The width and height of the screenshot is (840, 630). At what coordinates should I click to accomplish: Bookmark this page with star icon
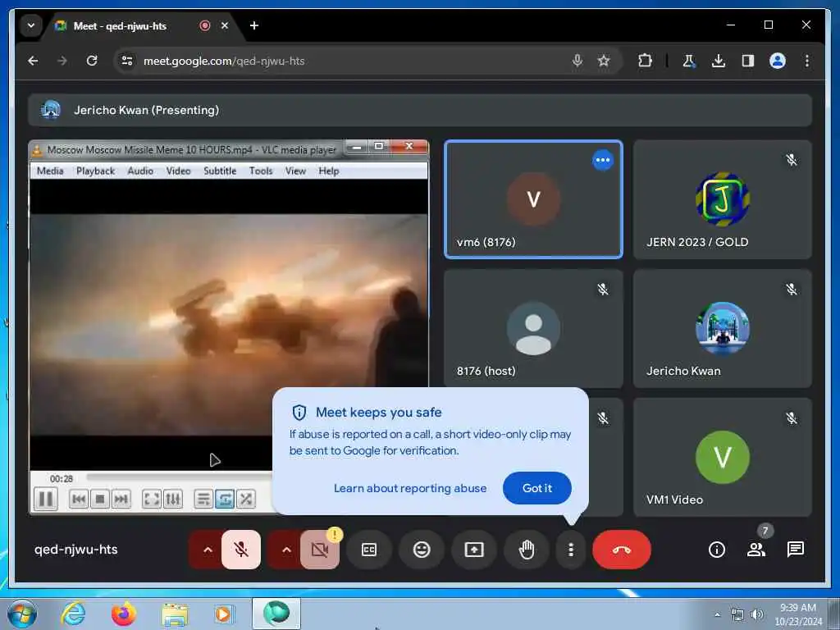coord(604,61)
